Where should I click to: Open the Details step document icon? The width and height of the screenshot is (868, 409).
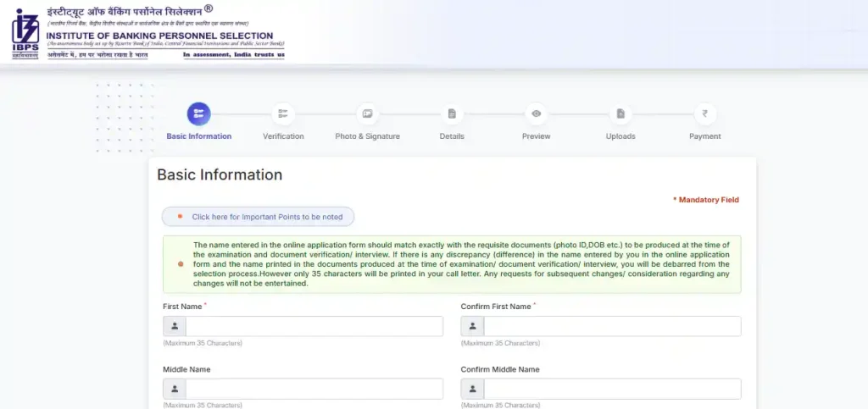point(452,113)
